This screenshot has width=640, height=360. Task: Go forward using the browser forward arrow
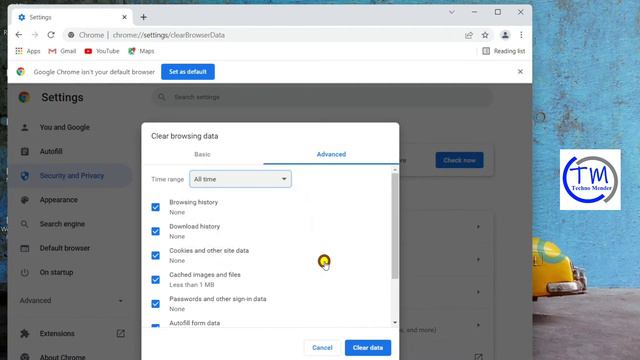pyautogui.click(x=35, y=35)
